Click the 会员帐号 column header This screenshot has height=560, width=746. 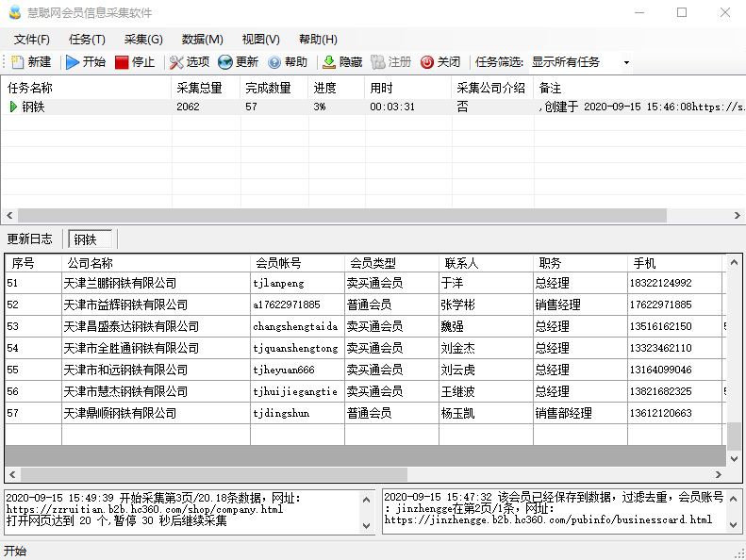[x=297, y=263]
